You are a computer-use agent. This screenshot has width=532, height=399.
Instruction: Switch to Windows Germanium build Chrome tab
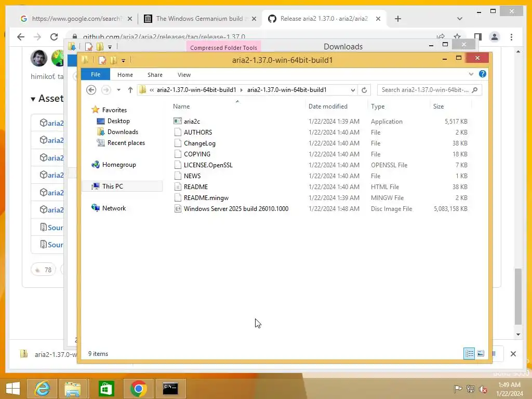(x=199, y=19)
